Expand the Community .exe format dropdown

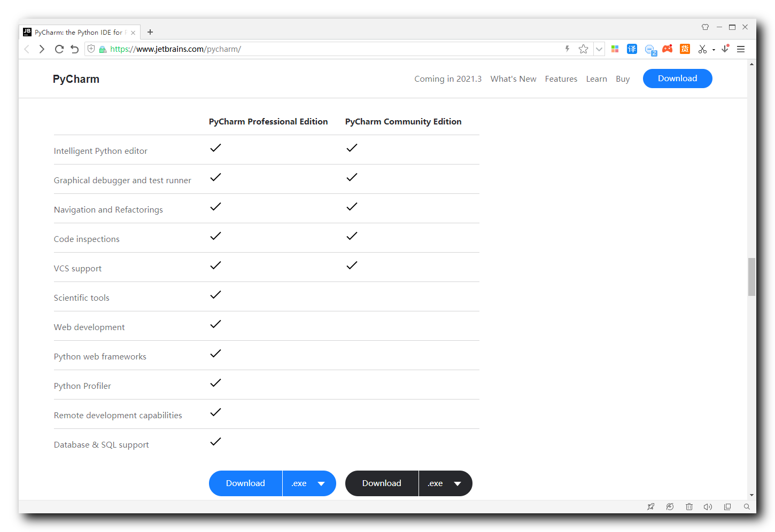click(446, 483)
